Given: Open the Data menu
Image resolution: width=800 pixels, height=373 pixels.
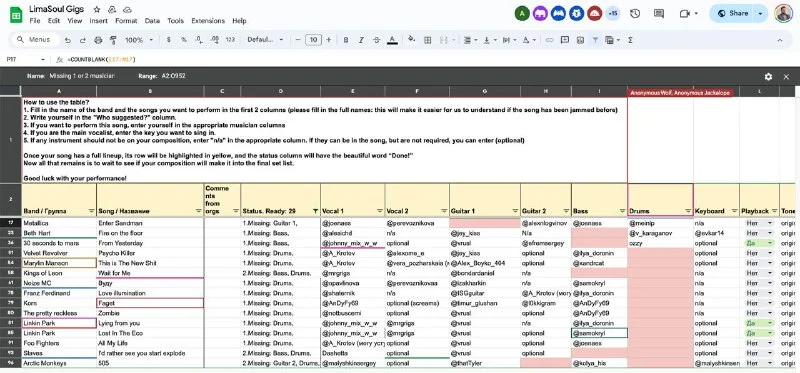Looking at the screenshot, I should coord(152,21).
